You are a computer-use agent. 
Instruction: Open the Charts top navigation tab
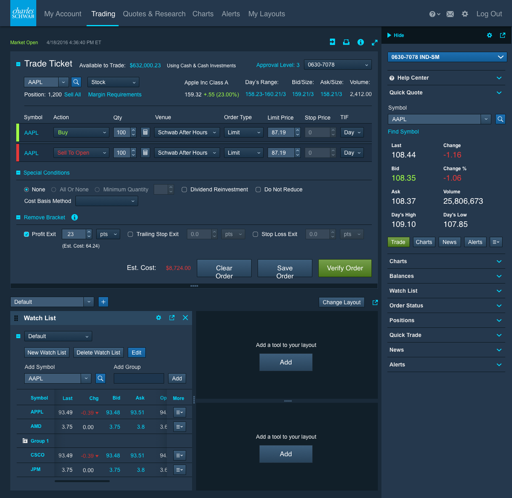(203, 14)
